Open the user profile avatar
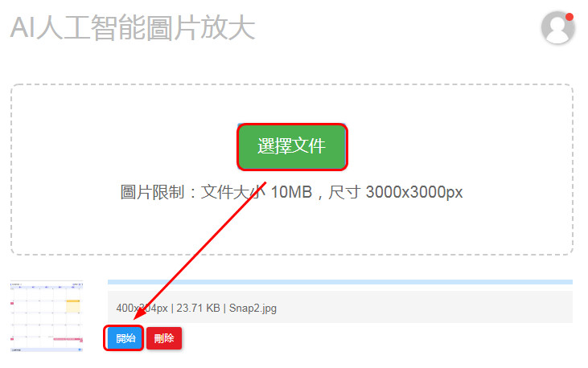Image resolution: width=588 pixels, height=368 pixels. pos(557,27)
